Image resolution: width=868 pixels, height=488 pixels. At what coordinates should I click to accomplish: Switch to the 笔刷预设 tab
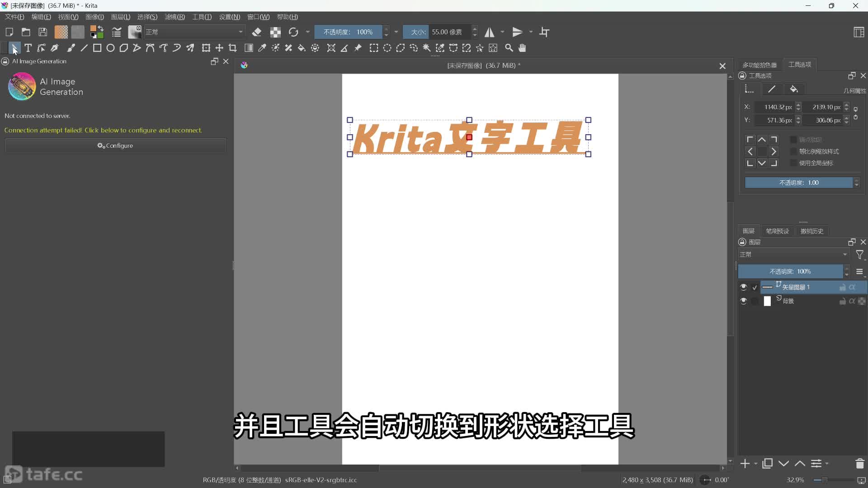coord(777,231)
